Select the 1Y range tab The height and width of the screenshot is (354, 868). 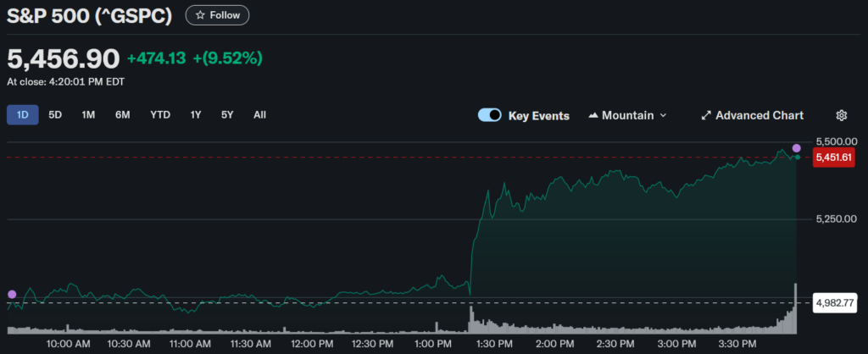click(196, 115)
